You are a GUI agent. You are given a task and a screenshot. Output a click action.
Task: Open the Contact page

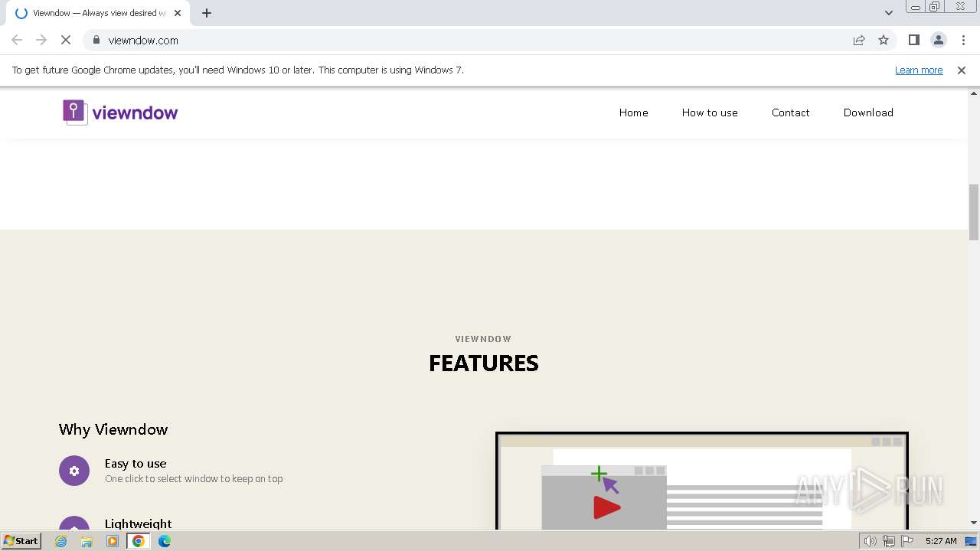(790, 112)
